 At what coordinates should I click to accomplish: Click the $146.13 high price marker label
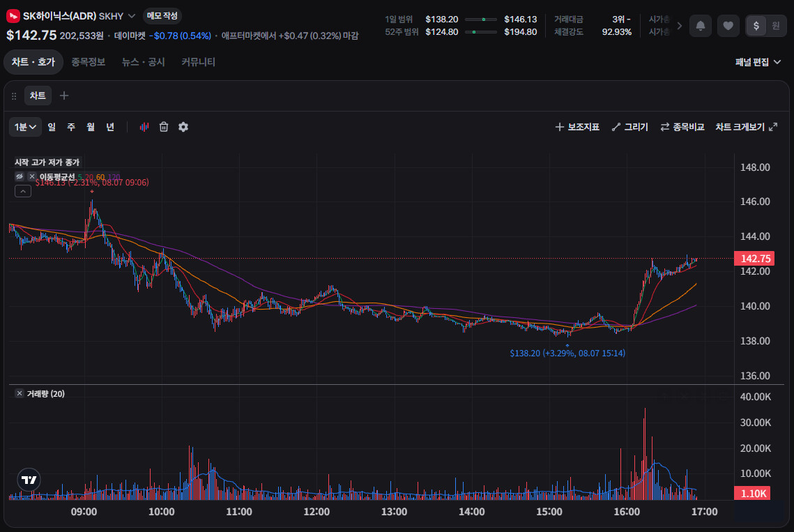(x=91, y=183)
